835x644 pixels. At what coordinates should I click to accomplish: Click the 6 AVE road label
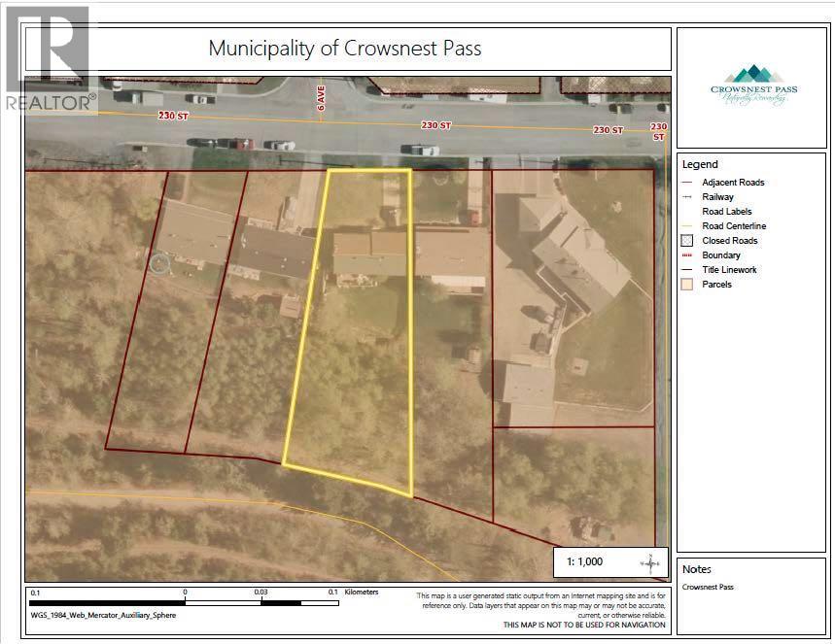[x=321, y=98]
